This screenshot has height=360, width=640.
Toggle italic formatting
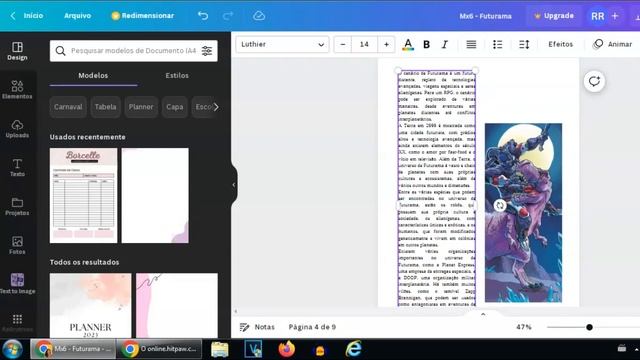pyautogui.click(x=445, y=44)
